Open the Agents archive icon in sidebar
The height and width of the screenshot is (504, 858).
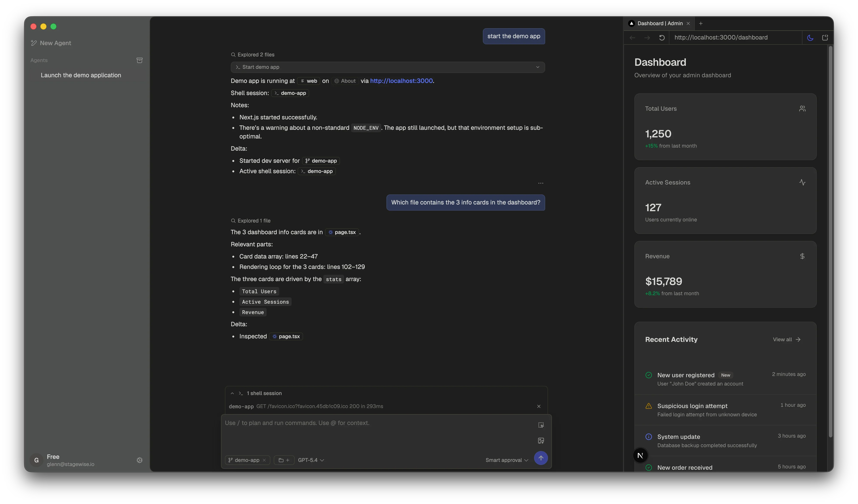[139, 60]
